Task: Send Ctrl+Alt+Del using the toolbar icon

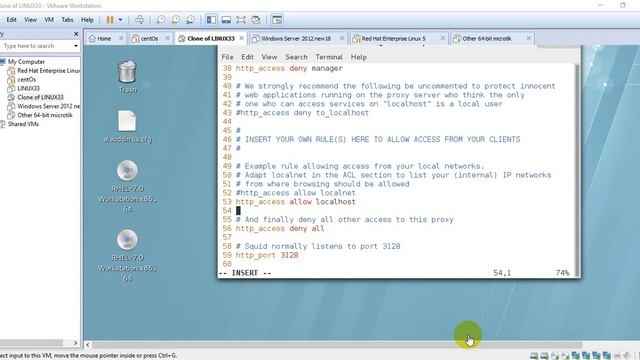Action: coord(139,20)
